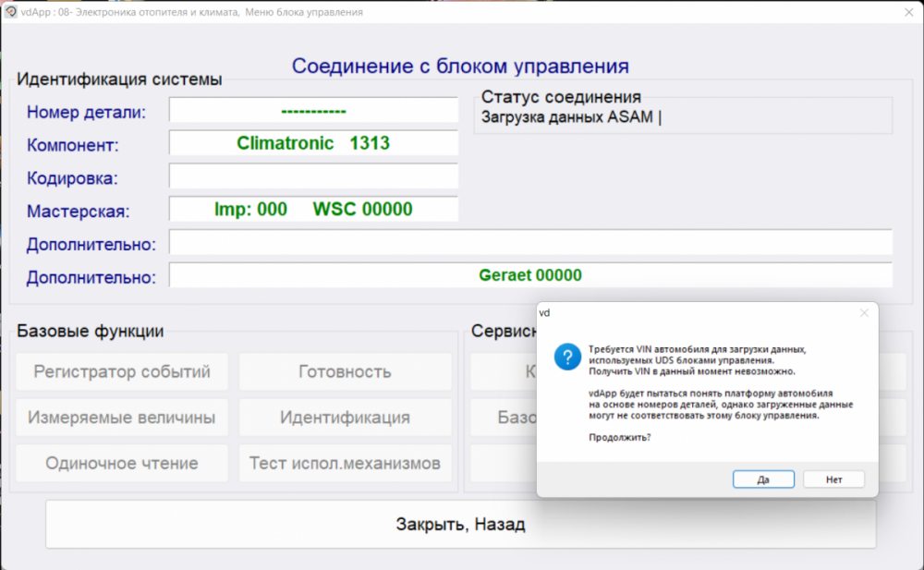Click the empty first Дополнительно field
The width and height of the screenshot is (924, 570).
tap(531, 242)
